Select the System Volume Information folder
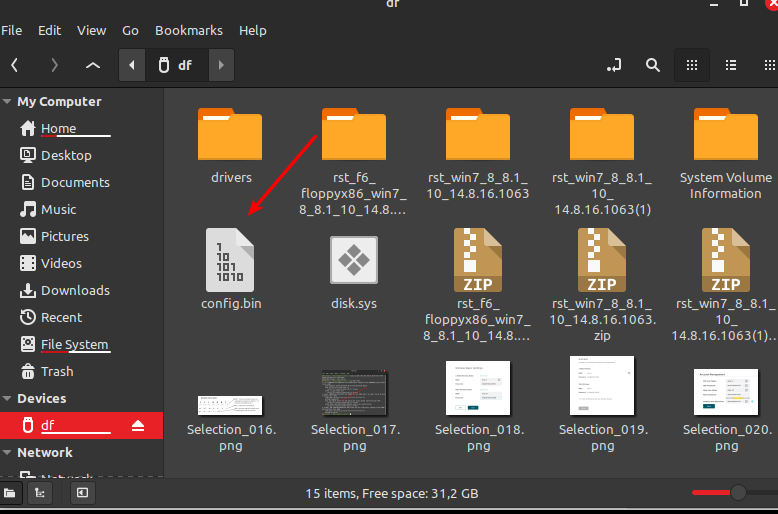 click(725, 154)
